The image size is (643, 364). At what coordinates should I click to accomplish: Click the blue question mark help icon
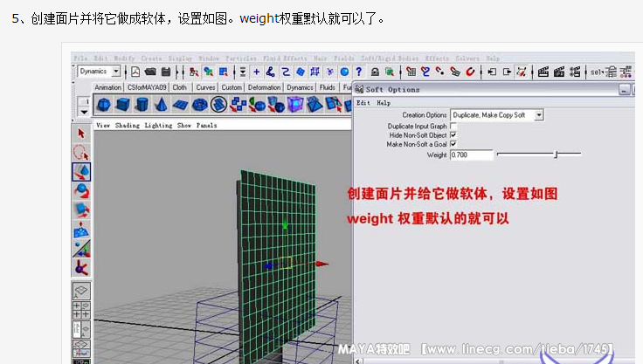pyautogui.click(x=359, y=72)
